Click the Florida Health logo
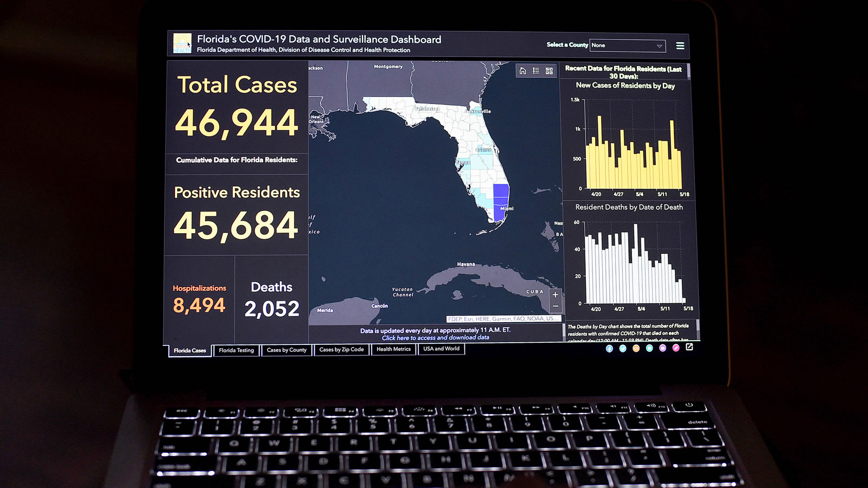This screenshot has height=488, width=868. coord(182,43)
